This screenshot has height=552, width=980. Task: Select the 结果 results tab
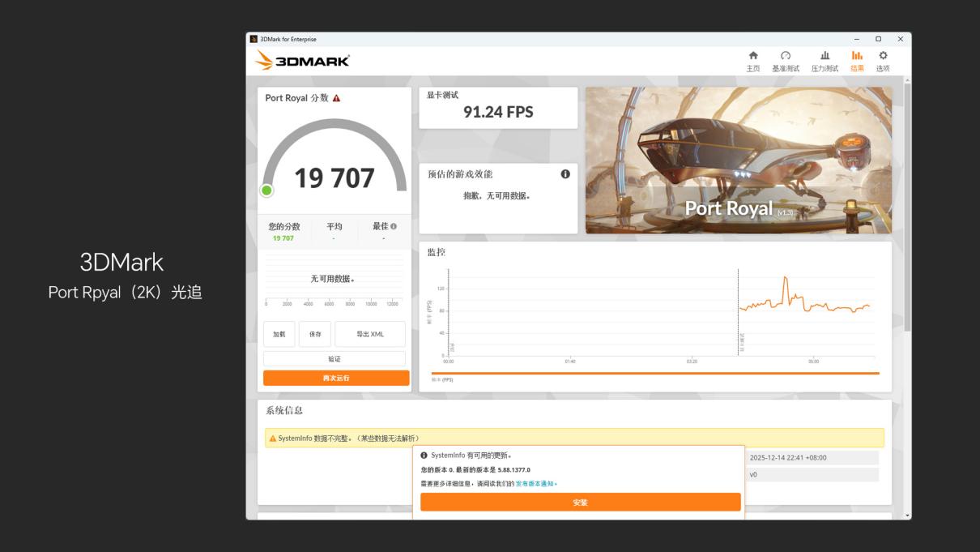pyautogui.click(x=857, y=60)
